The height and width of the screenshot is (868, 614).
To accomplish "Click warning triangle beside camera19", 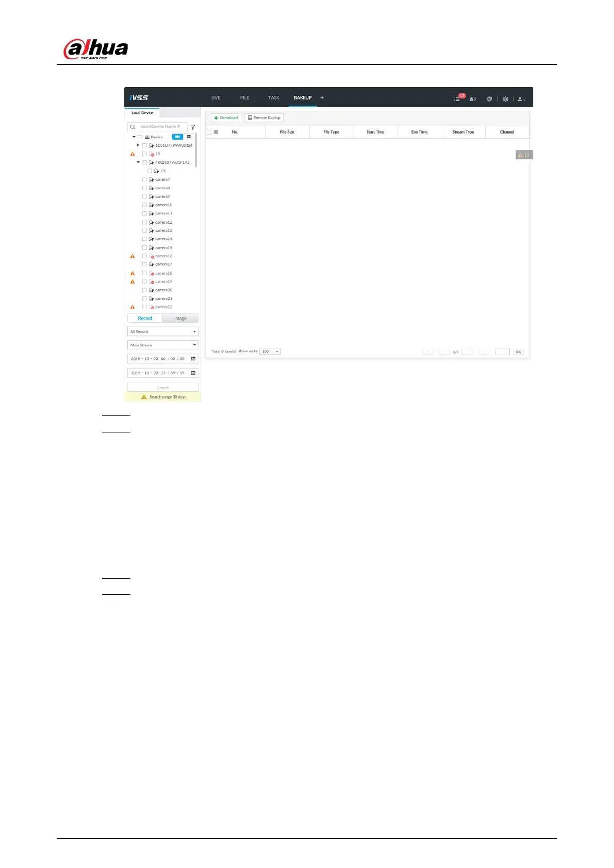I will (x=132, y=281).
